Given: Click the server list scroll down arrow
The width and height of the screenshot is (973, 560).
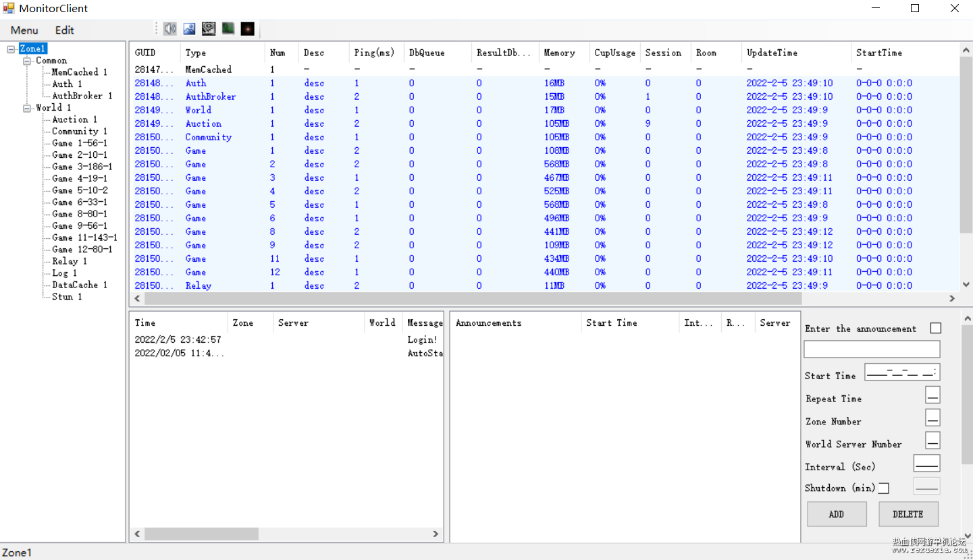Looking at the screenshot, I should (x=966, y=285).
